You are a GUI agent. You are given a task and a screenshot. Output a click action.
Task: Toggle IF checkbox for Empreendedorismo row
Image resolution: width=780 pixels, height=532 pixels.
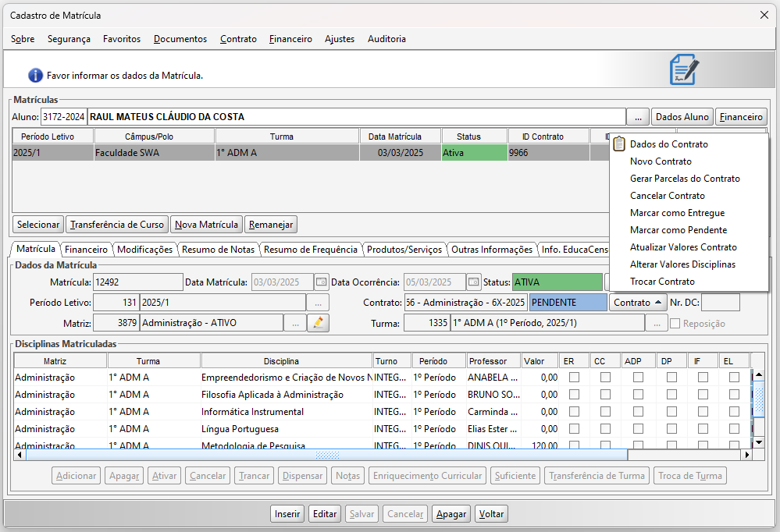[x=703, y=378]
